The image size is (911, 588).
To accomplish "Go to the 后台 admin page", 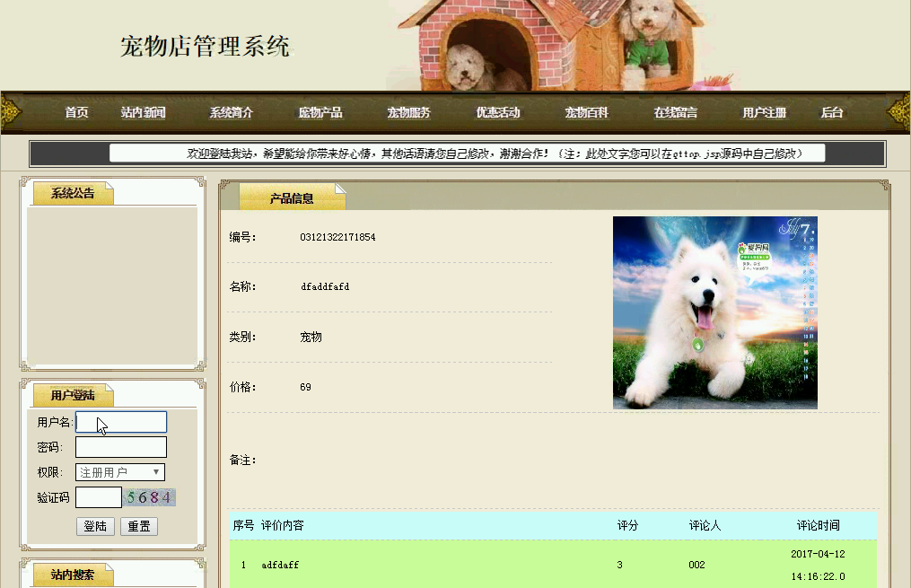I will click(832, 113).
